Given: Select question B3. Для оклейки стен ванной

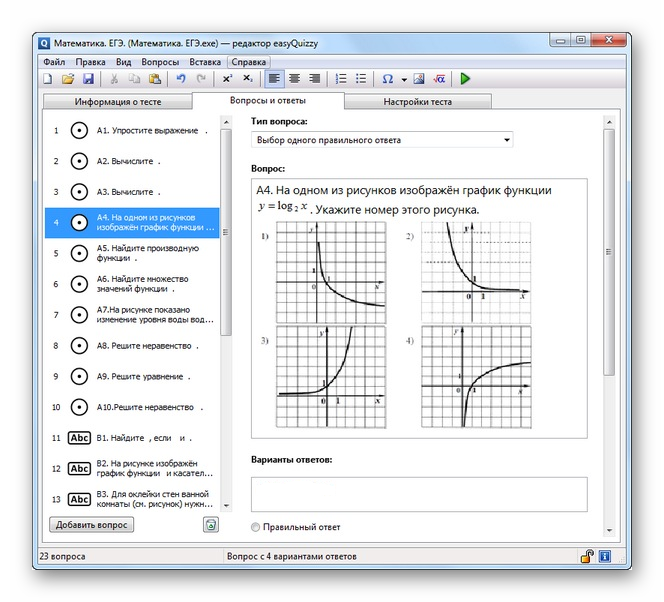Looking at the screenshot, I should [132, 500].
